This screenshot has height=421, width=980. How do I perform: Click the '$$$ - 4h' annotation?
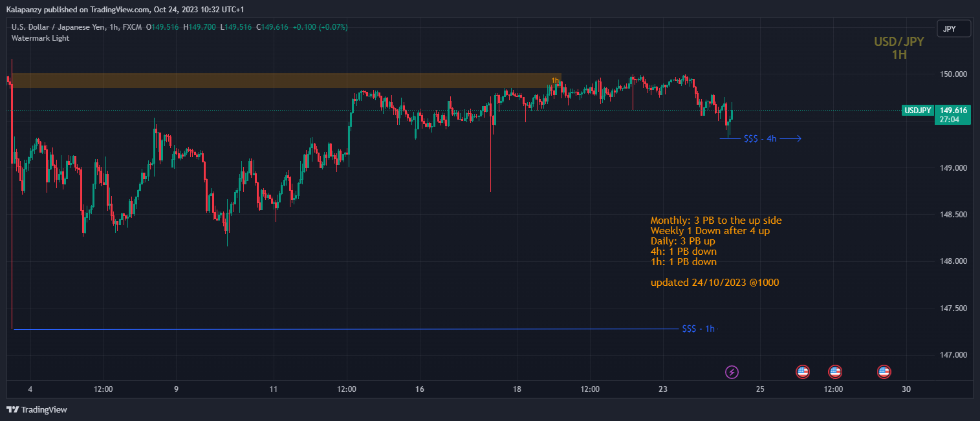click(x=760, y=138)
